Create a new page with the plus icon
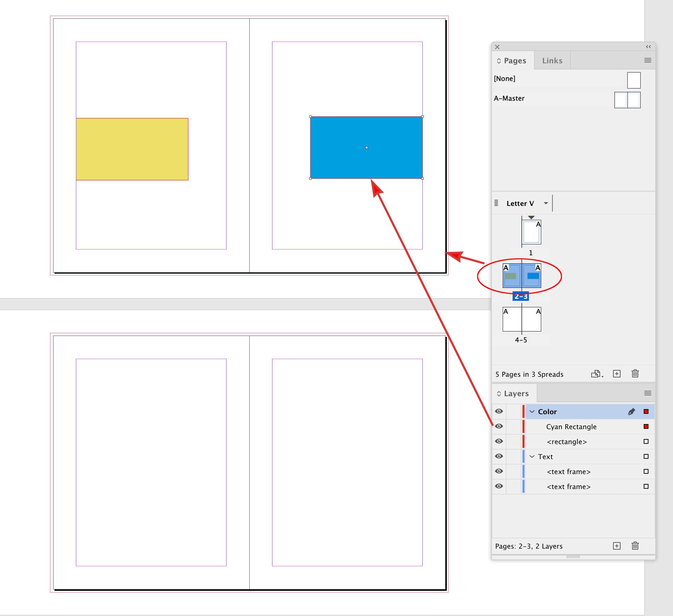Screen dimensions: 673x616 click(616, 374)
